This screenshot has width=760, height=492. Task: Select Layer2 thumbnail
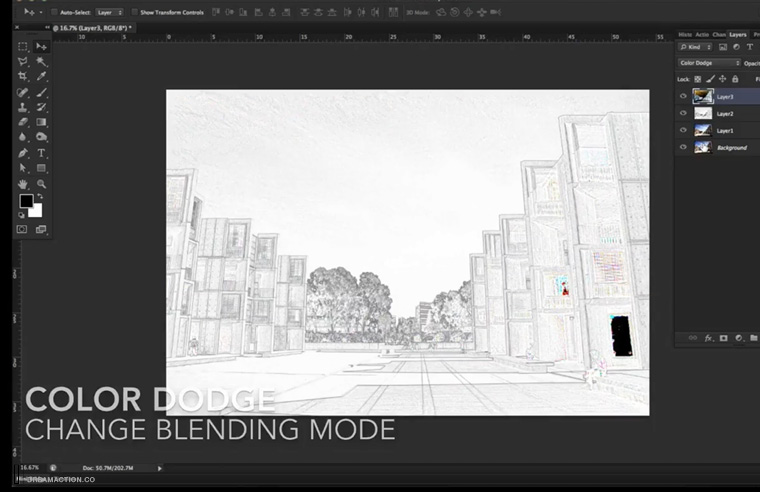(703, 113)
